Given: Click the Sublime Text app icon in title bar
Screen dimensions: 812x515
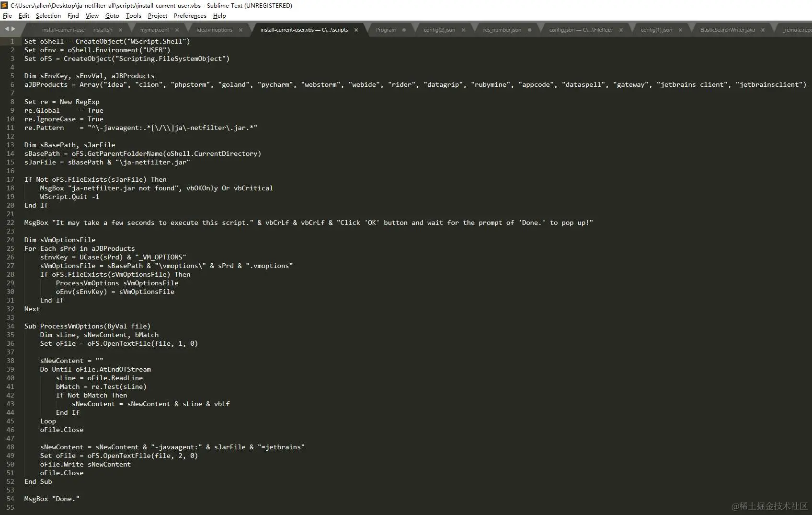Looking at the screenshot, I should (4, 5).
